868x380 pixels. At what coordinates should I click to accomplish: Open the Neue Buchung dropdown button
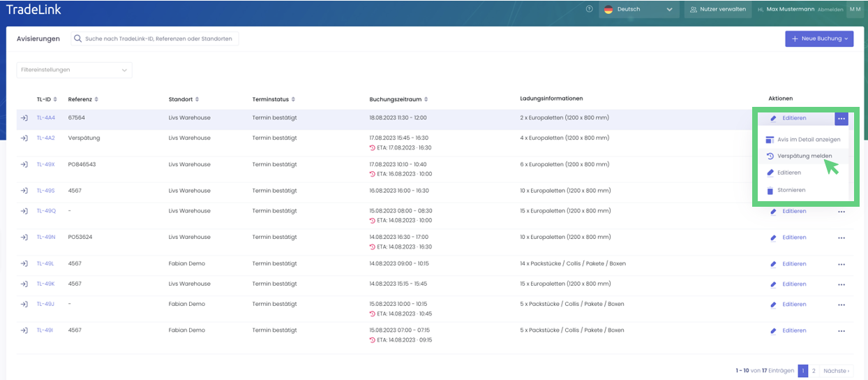point(818,39)
